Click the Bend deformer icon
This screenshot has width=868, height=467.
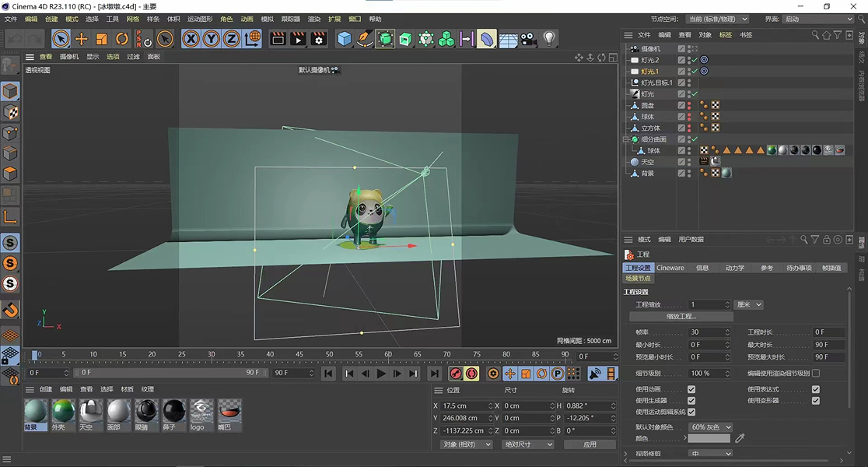click(487, 39)
